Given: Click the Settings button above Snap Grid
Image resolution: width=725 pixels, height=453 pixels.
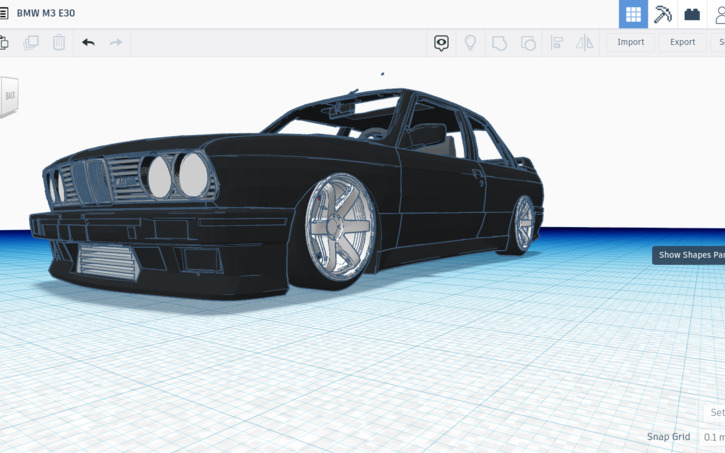Looking at the screenshot, I should (716, 412).
